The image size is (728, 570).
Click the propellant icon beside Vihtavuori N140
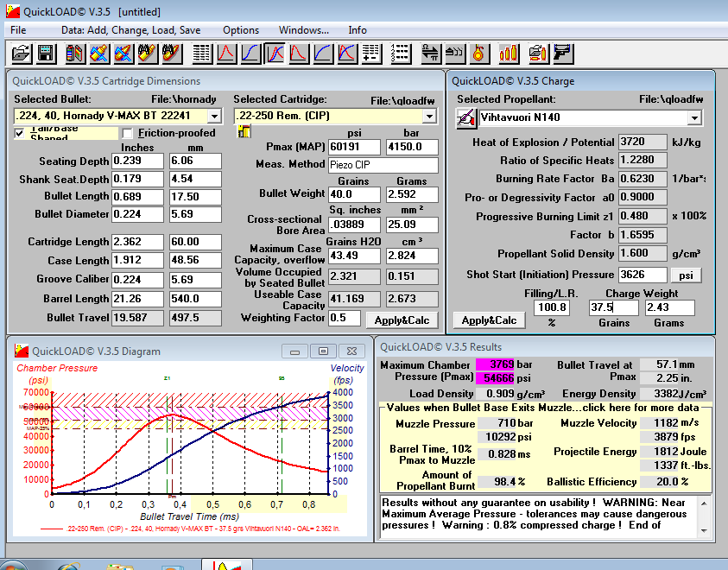click(x=466, y=117)
